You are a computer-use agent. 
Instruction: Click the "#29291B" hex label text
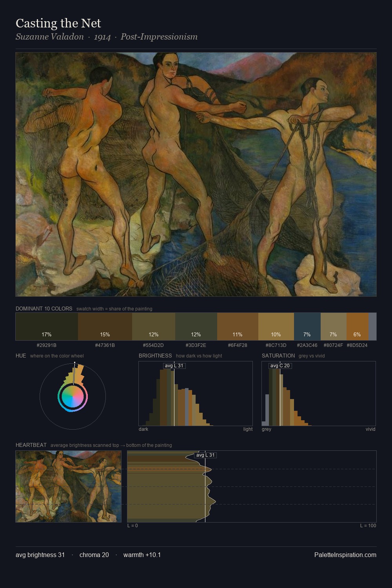coord(46,345)
